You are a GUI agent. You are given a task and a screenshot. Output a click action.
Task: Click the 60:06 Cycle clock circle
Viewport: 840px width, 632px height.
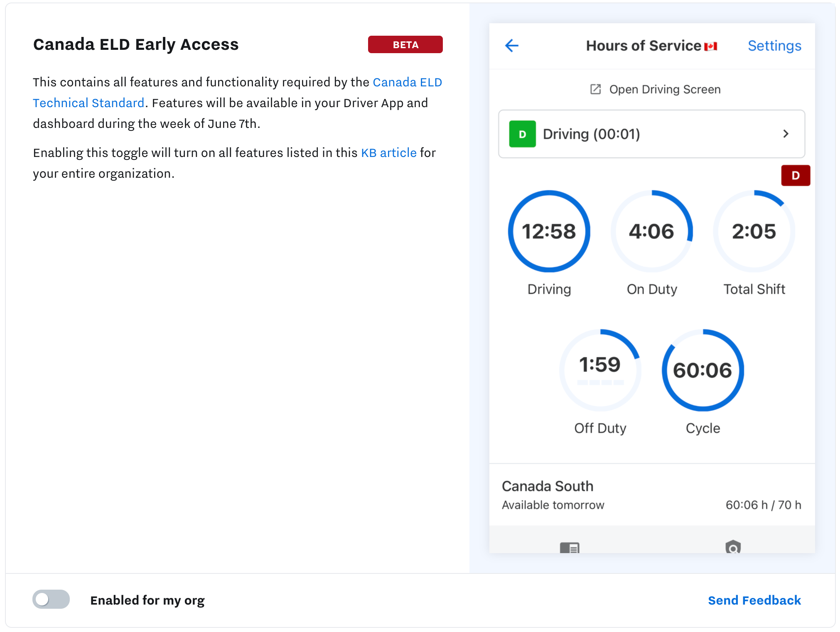(702, 370)
